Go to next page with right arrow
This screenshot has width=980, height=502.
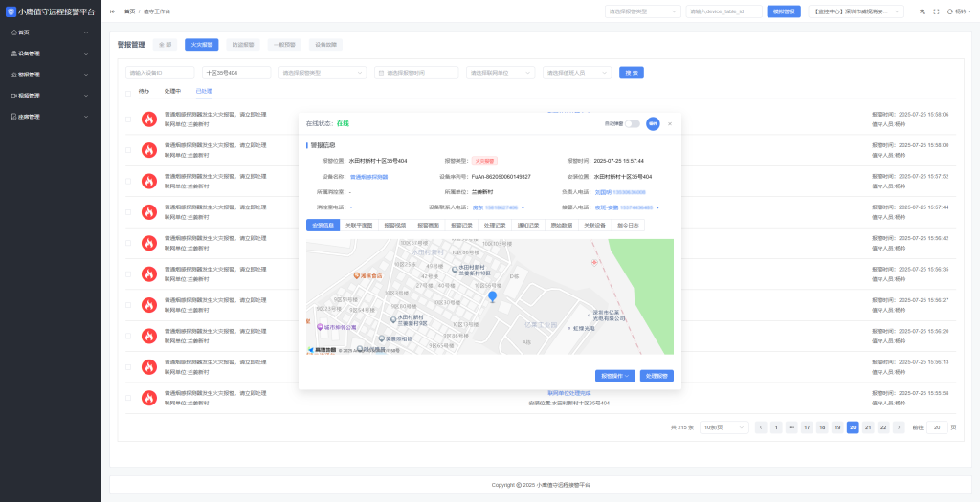pyautogui.click(x=899, y=427)
